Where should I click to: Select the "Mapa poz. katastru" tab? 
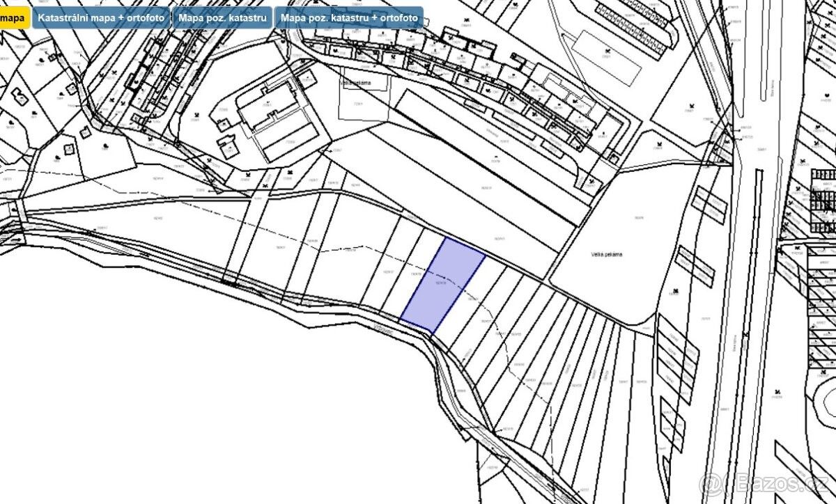point(222,17)
